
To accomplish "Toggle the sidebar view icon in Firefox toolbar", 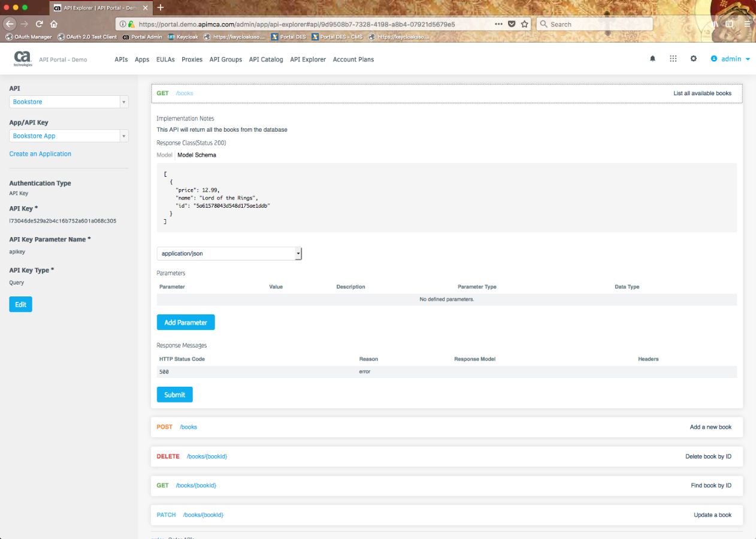I will tap(730, 24).
